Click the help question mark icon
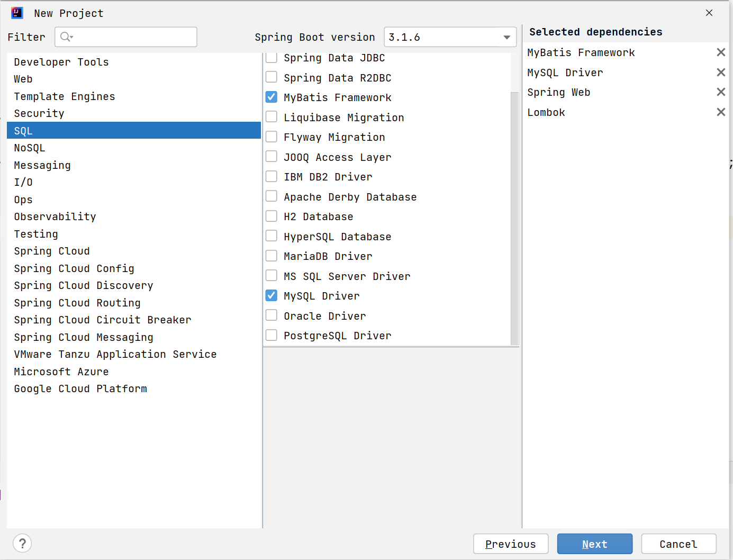733x560 pixels. click(x=22, y=544)
